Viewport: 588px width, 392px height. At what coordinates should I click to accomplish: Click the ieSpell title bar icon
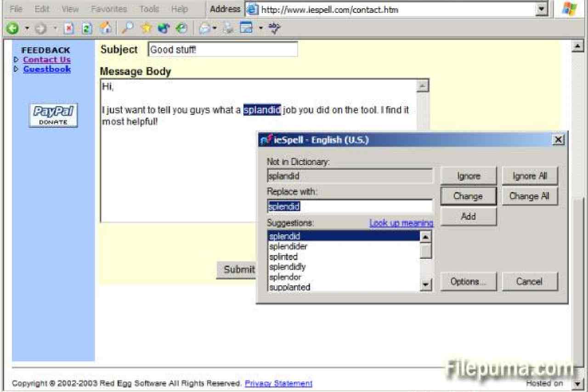pos(266,140)
